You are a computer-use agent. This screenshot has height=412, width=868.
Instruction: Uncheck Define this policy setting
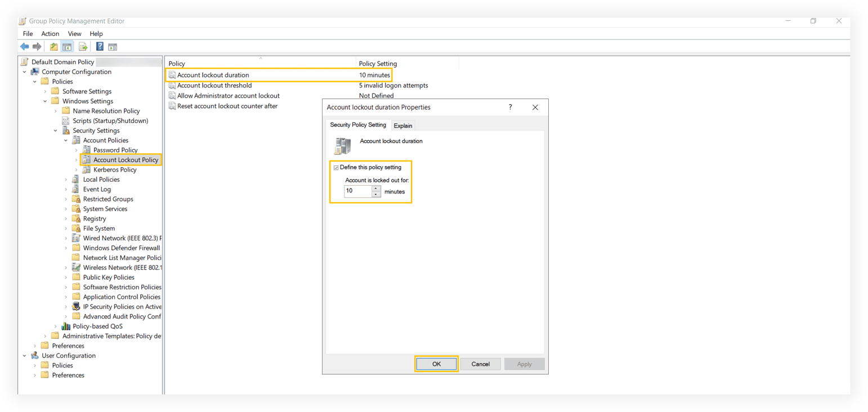click(336, 167)
